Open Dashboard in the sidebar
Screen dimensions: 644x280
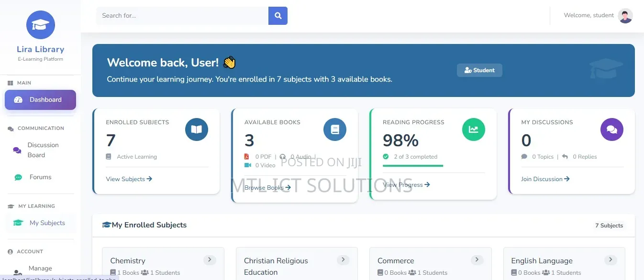[40, 100]
